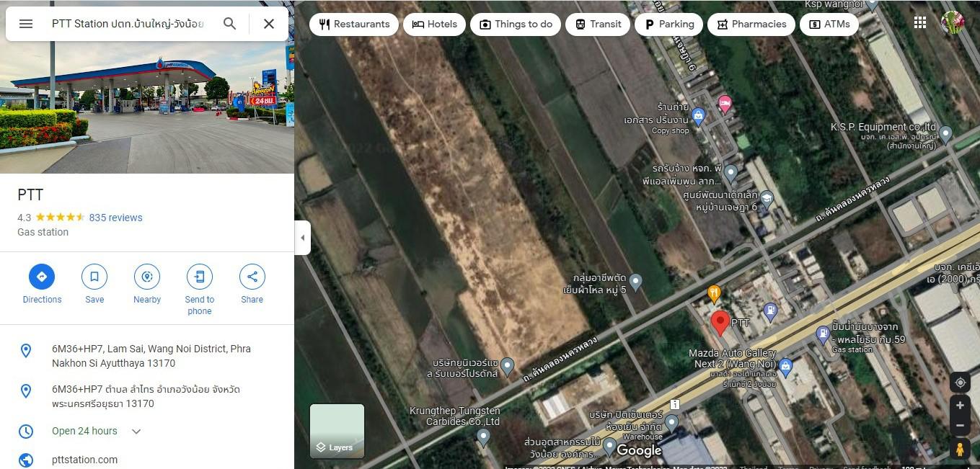Open the hamburger main menu

26,24
